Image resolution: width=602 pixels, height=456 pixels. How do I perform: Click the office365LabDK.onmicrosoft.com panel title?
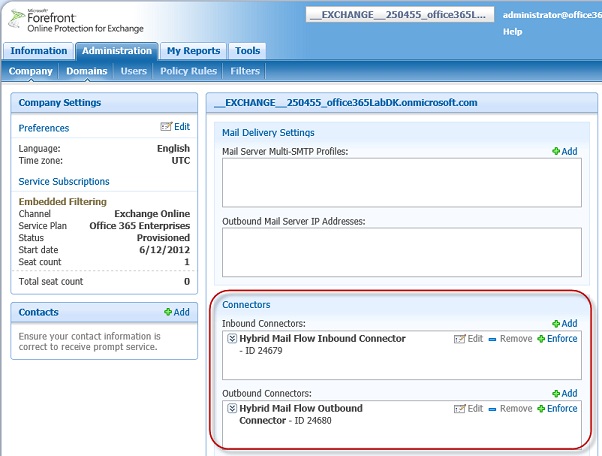[345, 102]
